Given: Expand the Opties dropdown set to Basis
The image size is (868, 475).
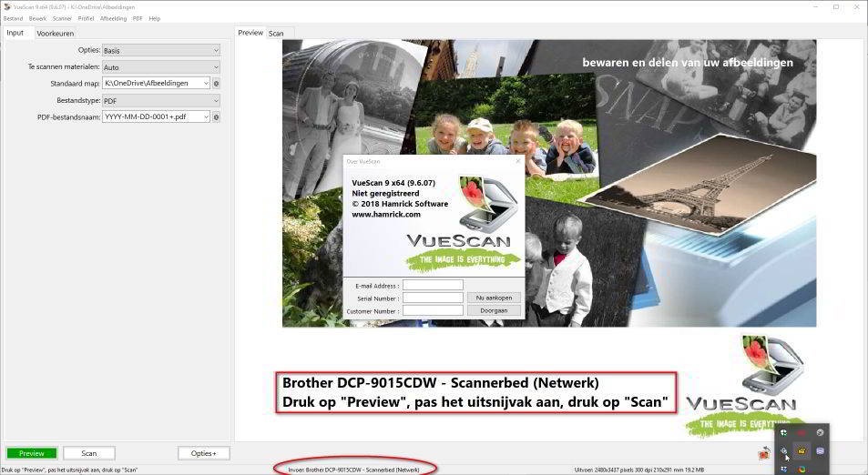Looking at the screenshot, I should tap(161, 50).
